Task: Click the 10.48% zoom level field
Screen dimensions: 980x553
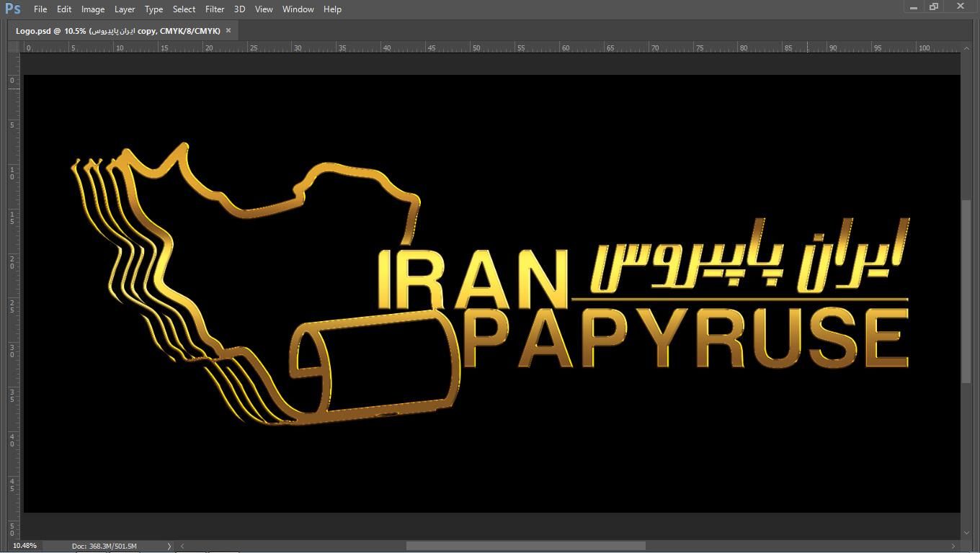Action: [25, 546]
